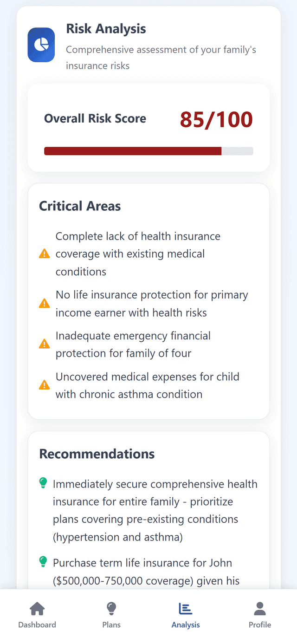
Task: Click the Overall Risk Score progress bar
Action: (148, 151)
